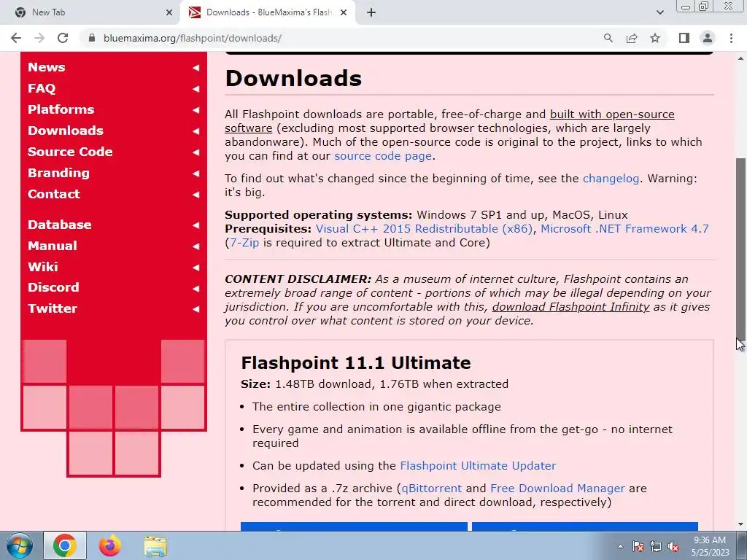Image resolution: width=747 pixels, height=560 pixels.
Task: Close the Downloads - BlueMaxima tab
Action: click(344, 12)
